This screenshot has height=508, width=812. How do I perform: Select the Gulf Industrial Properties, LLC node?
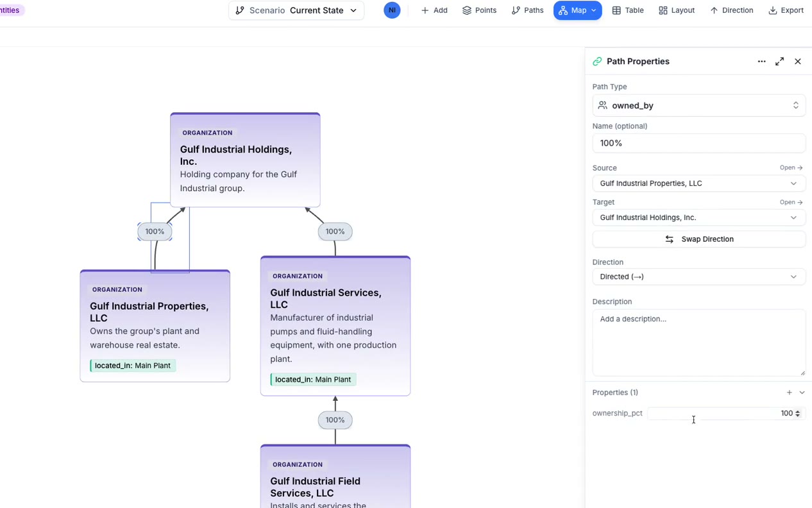[155, 326]
